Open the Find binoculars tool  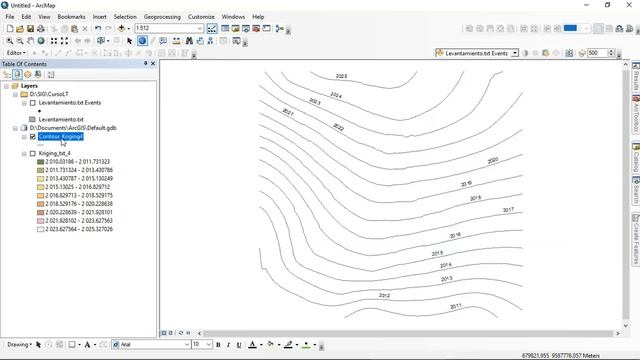(x=189, y=41)
